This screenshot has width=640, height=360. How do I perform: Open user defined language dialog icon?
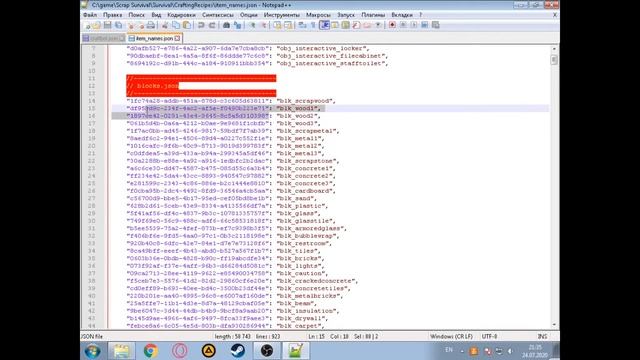(x=335, y=25)
